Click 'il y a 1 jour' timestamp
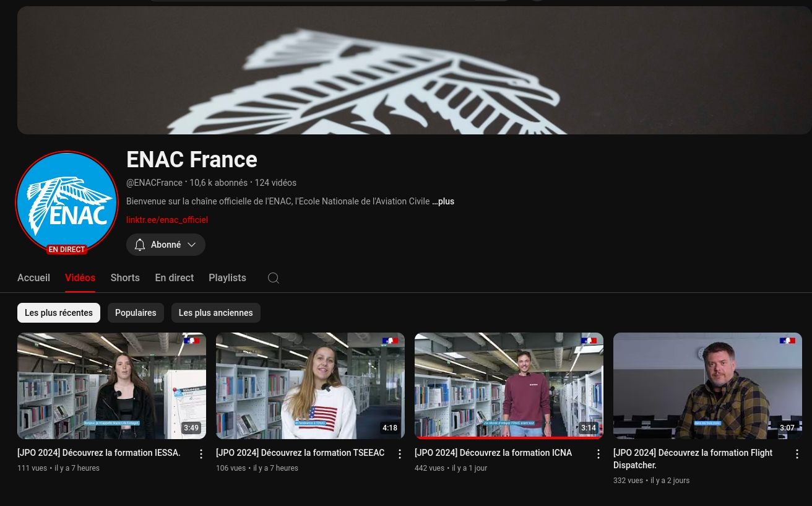Screen dimensions: 812x506 click(470, 468)
